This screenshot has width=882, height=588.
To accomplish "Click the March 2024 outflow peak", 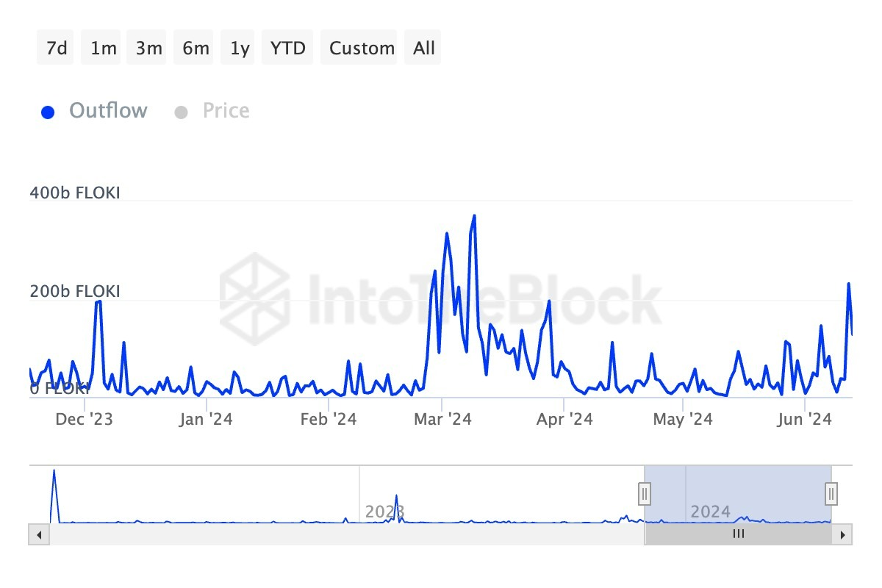I will pyautogui.click(x=474, y=216).
